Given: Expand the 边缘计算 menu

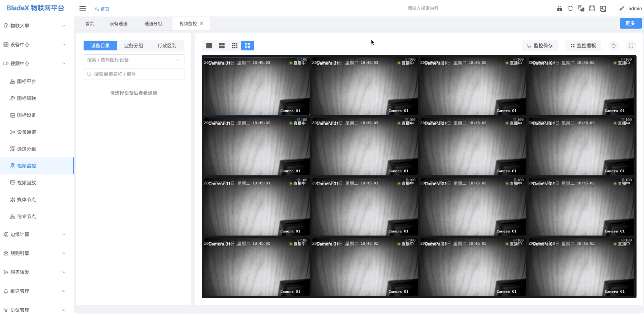Looking at the screenshot, I should (x=37, y=235).
